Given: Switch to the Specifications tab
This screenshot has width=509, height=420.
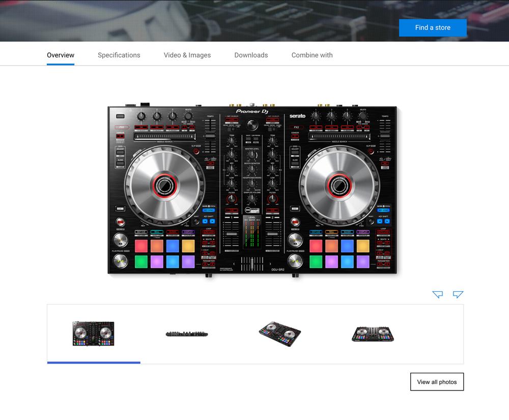Looking at the screenshot, I should click(x=119, y=55).
